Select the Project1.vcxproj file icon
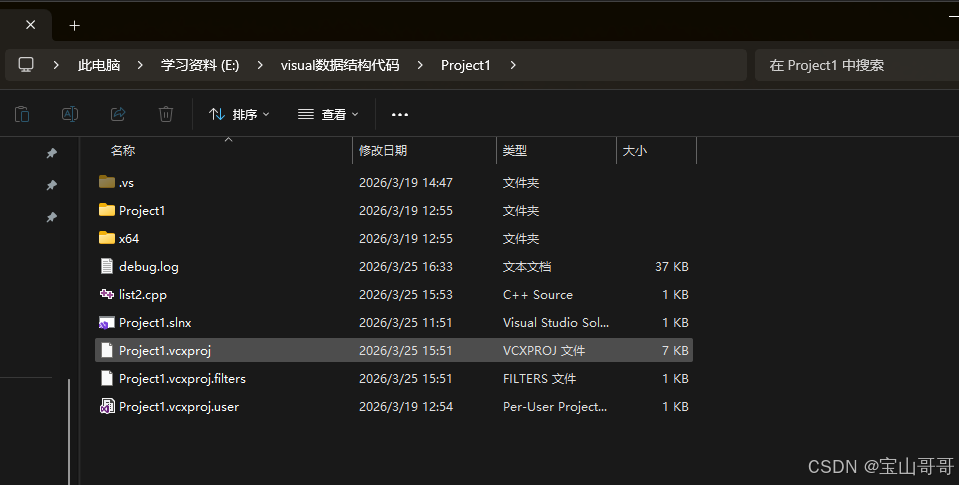Screen dimensions: 959x485 coord(107,350)
